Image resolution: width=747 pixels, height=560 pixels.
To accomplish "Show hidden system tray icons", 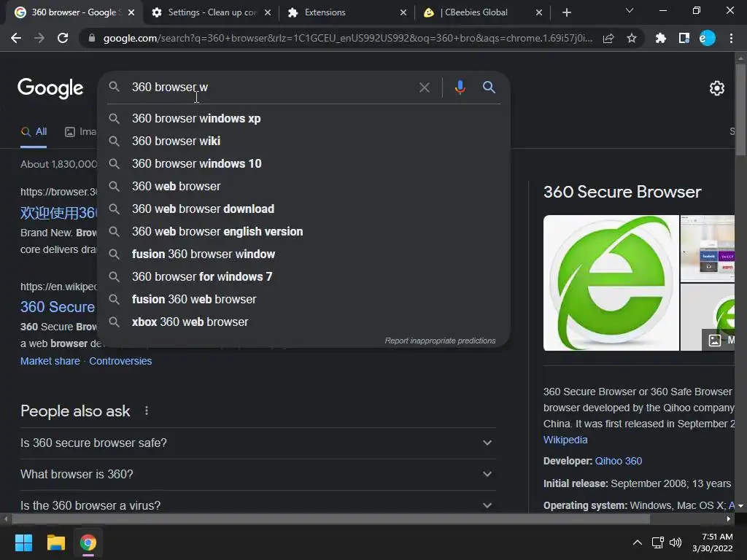I will [x=637, y=542].
